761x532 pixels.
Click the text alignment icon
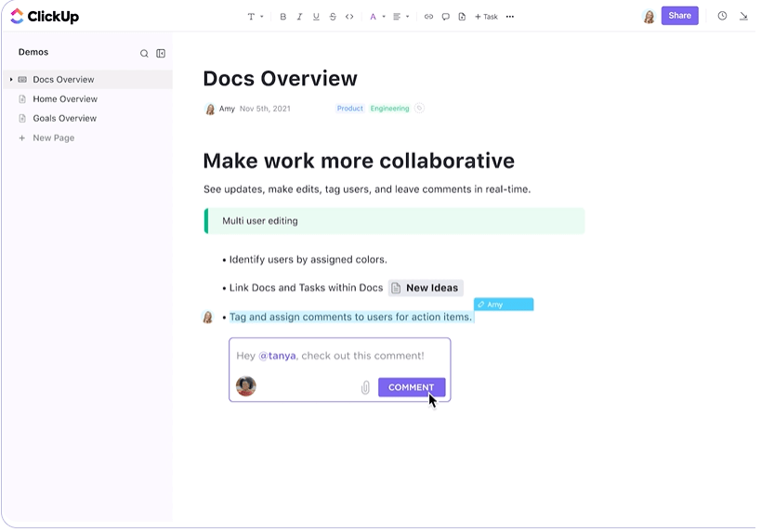397,17
